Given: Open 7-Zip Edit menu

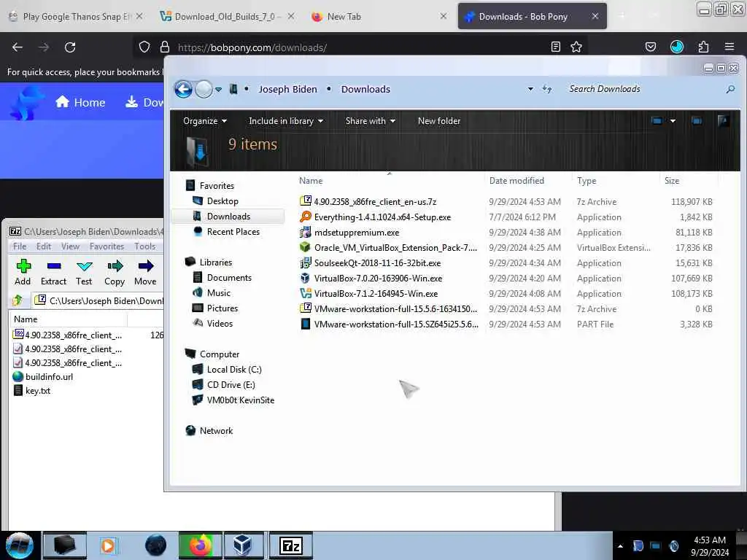Looking at the screenshot, I should pos(43,246).
